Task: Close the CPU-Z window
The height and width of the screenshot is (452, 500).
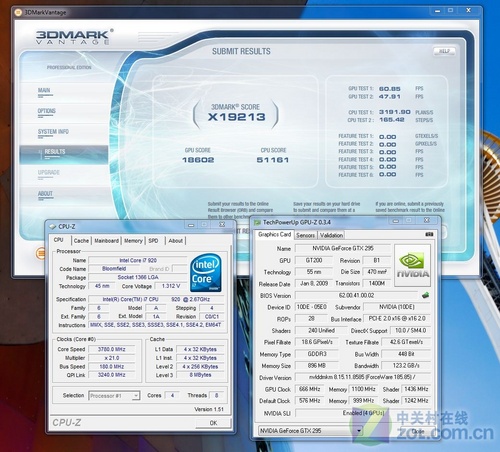Action: [222, 225]
